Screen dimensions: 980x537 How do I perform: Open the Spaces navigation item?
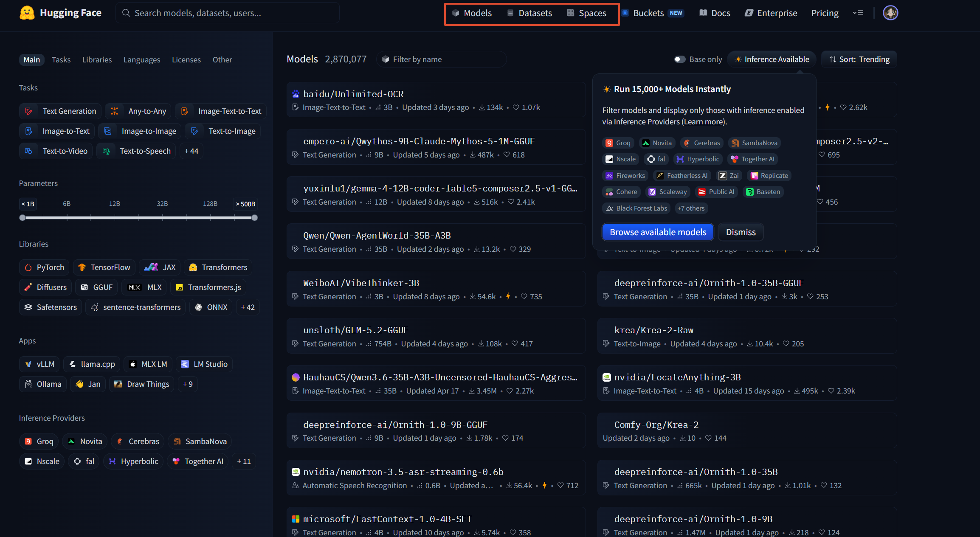[587, 13]
